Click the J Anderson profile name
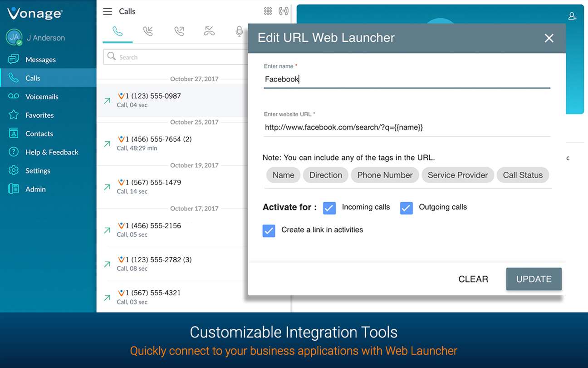 pyautogui.click(x=46, y=38)
